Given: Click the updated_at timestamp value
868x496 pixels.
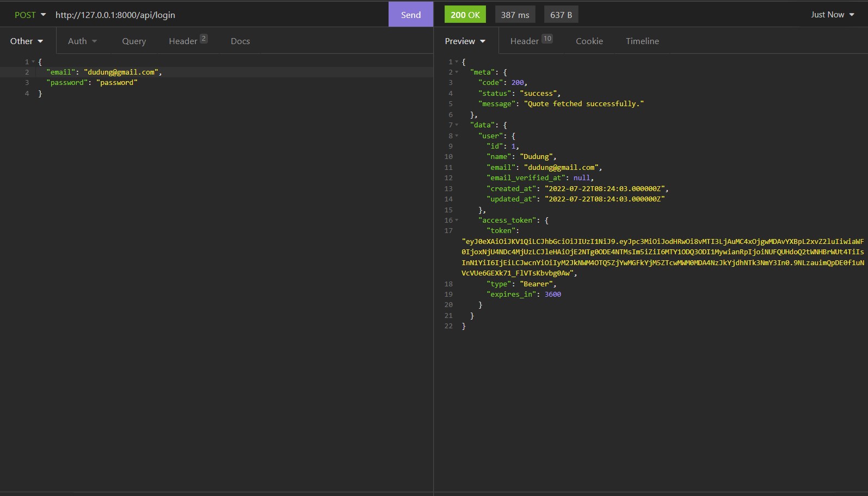Looking at the screenshot, I should pos(605,199).
